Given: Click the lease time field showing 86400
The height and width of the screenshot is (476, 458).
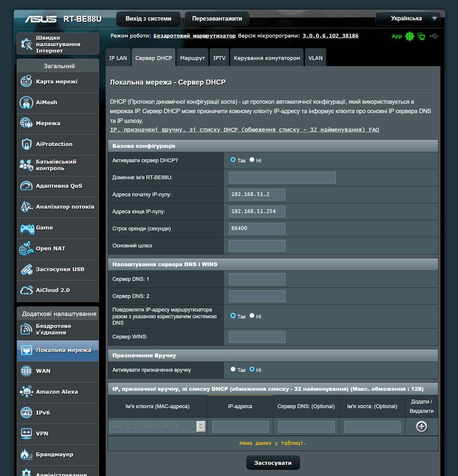Looking at the screenshot, I should 257,229.
